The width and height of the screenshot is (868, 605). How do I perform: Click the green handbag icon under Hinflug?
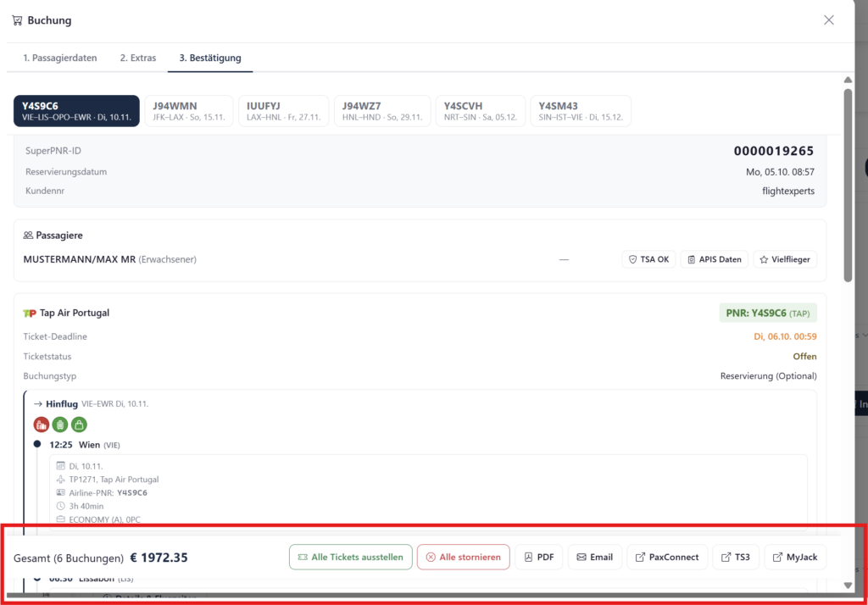[x=79, y=425]
